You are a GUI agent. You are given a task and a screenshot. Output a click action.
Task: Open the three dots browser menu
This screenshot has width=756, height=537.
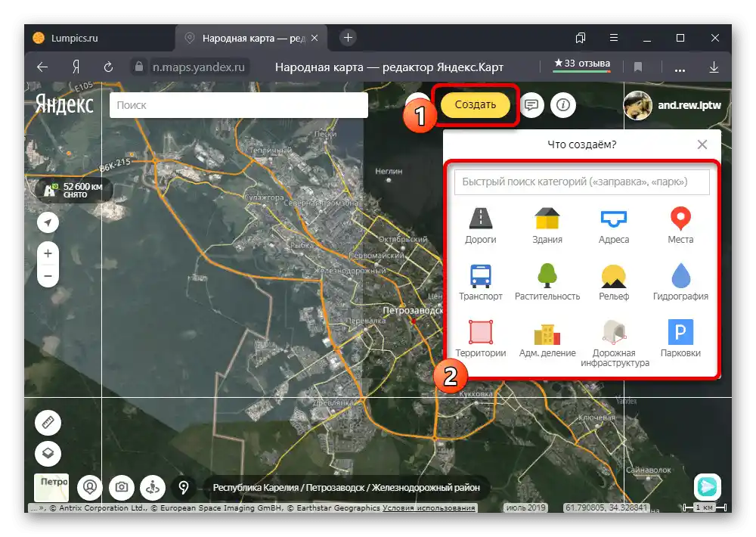680,70
